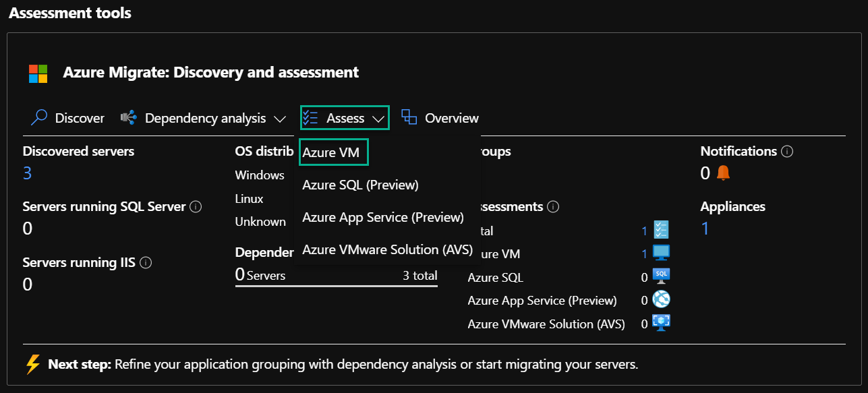This screenshot has height=393, width=868.
Task: Click the 0 count in Azure App Service row
Action: 644,301
